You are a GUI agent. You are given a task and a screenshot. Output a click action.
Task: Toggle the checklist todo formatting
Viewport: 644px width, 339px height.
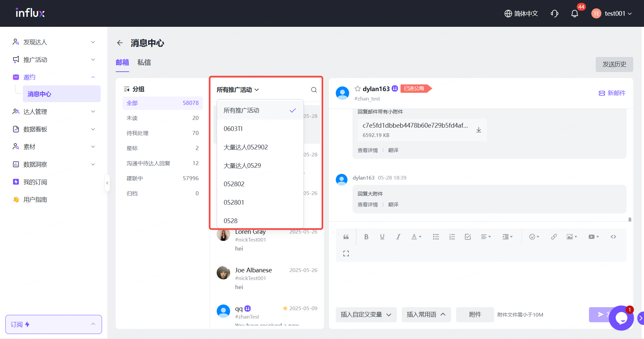pos(468,237)
